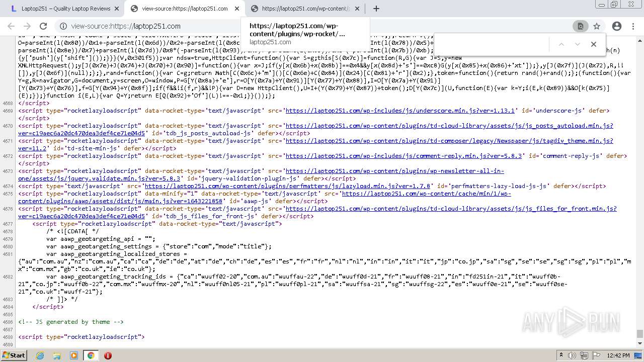Open the red Opera taskbar icon
The image size is (644, 362).
(x=108, y=355)
